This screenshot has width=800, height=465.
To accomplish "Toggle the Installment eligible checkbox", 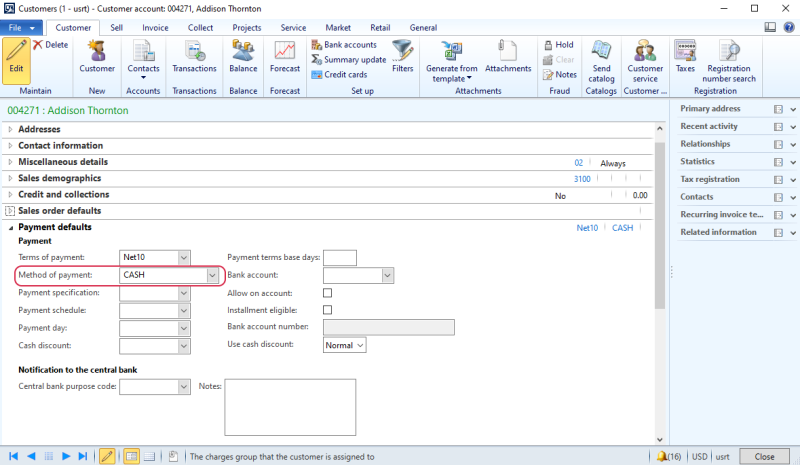I will pyautogui.click(x=327, y=310).
